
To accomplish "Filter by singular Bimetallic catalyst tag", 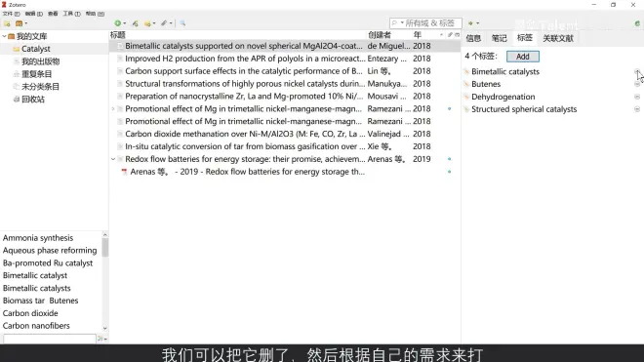I will [x=35, y=275].
